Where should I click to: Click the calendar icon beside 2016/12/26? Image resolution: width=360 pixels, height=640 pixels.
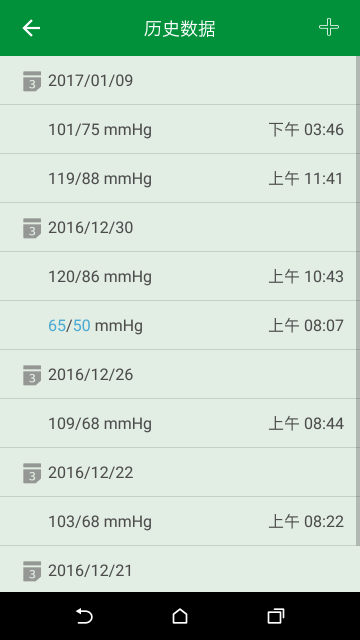[x=32, y=375]
